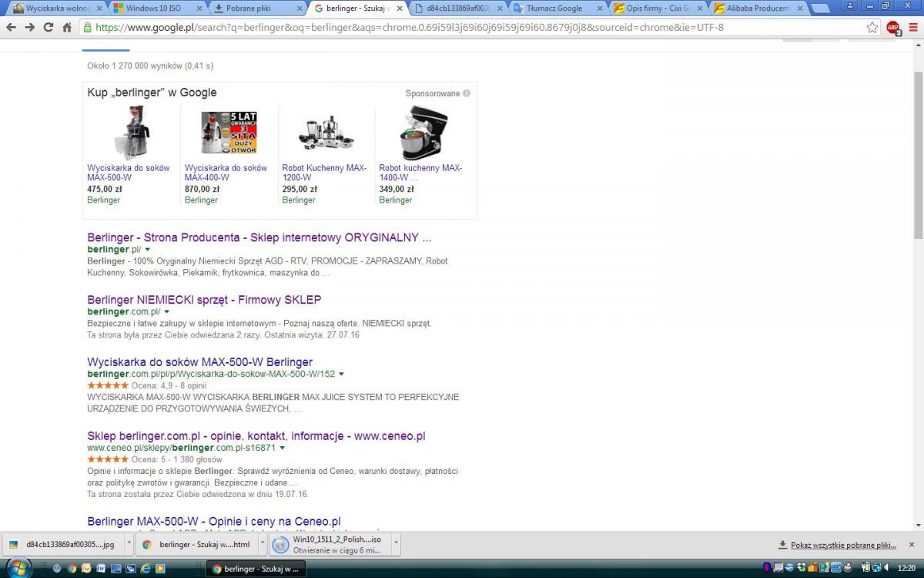Expand arrow after Wyciskarka-do-sokow-MAX-500-W/152 URL
Screen dimensions: 924x578
point(342,374)
